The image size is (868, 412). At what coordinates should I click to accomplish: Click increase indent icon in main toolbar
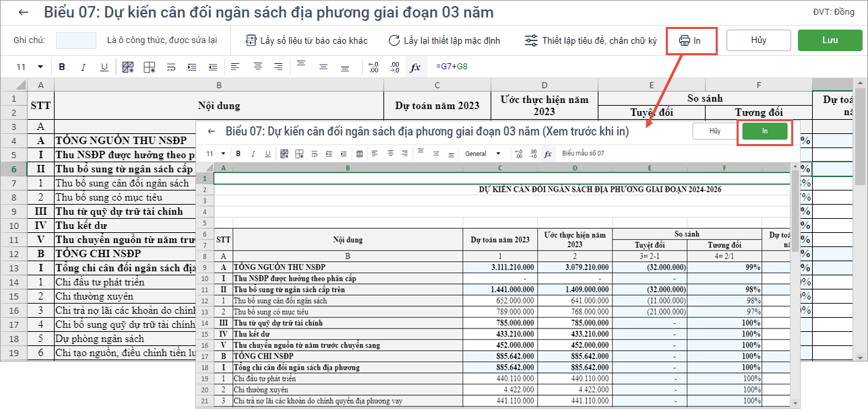192,67
